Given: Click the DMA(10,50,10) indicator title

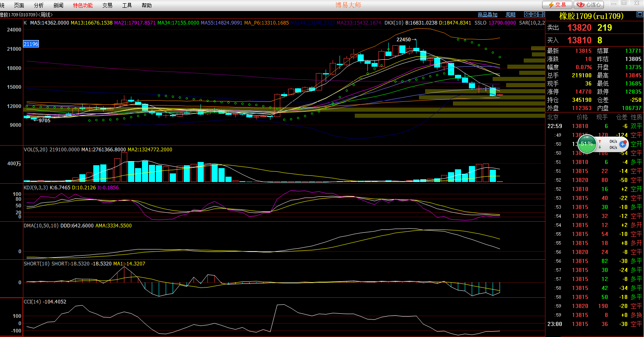Looking at the screenshot, I should (x=41, y=226).
